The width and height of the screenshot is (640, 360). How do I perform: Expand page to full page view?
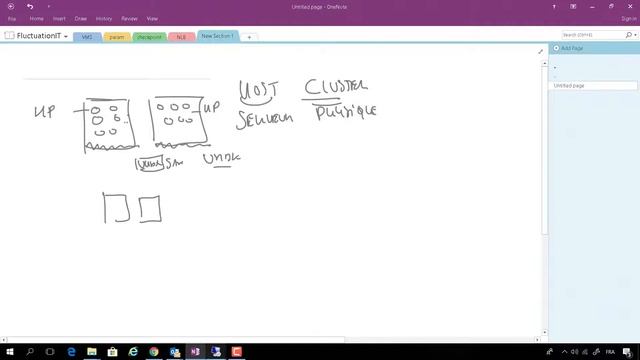click(x=540, y=51)
